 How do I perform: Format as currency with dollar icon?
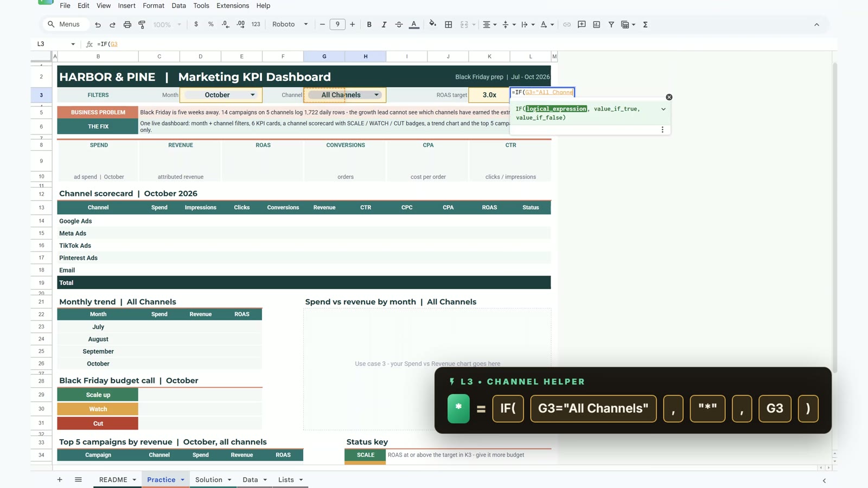[196, 24]
